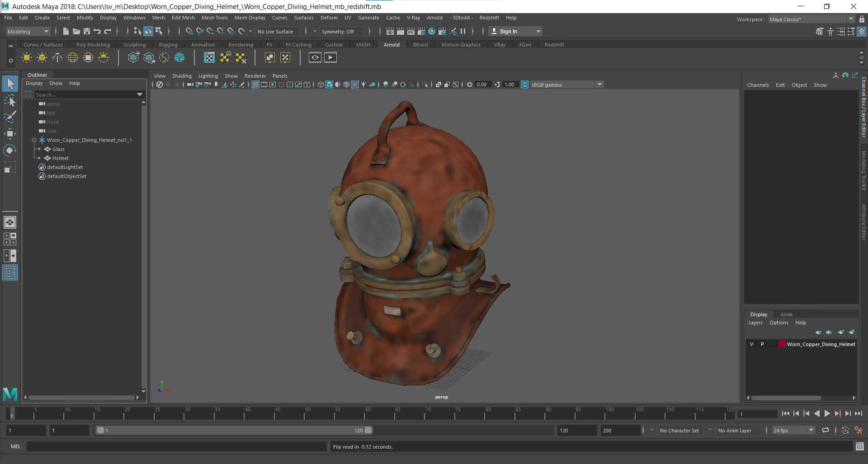The height and width of the screenshot is (464, 868).
Task: Click the time slider at frame 60
Action: [367, 413]
